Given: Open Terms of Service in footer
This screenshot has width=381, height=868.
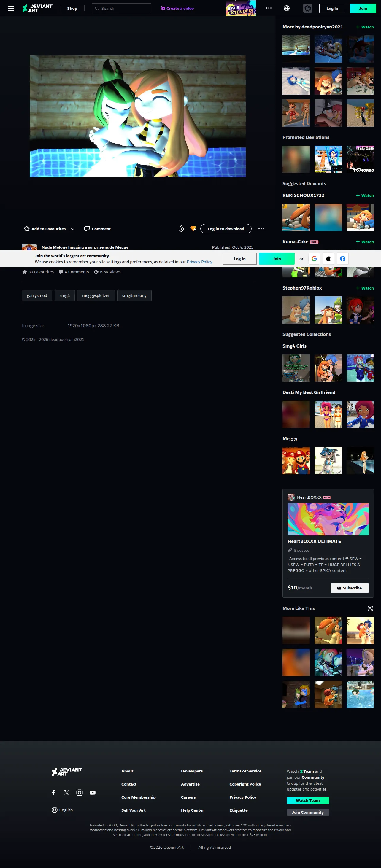Looking at the screenshot, I should pos(245,771).
